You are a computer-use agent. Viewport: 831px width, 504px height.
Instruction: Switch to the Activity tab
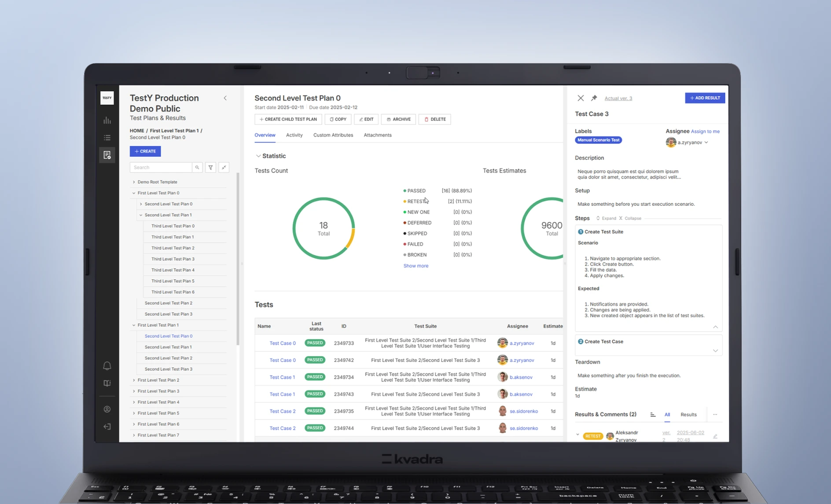pyautogui.click(x=294, y=135)
